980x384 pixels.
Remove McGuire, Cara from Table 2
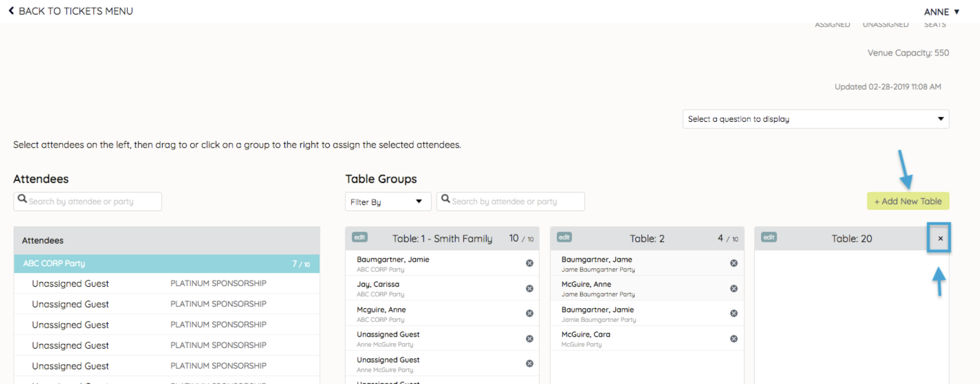[734, 338]
